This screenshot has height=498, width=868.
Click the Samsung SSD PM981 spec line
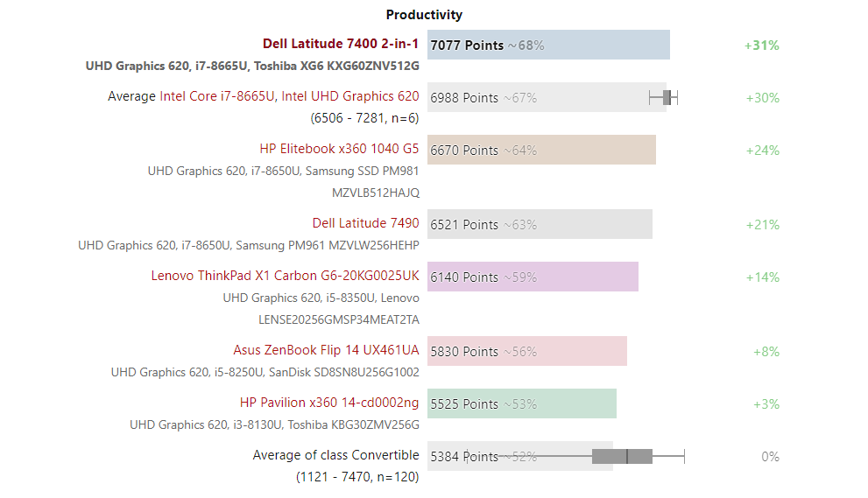click(x=284, y=171)
